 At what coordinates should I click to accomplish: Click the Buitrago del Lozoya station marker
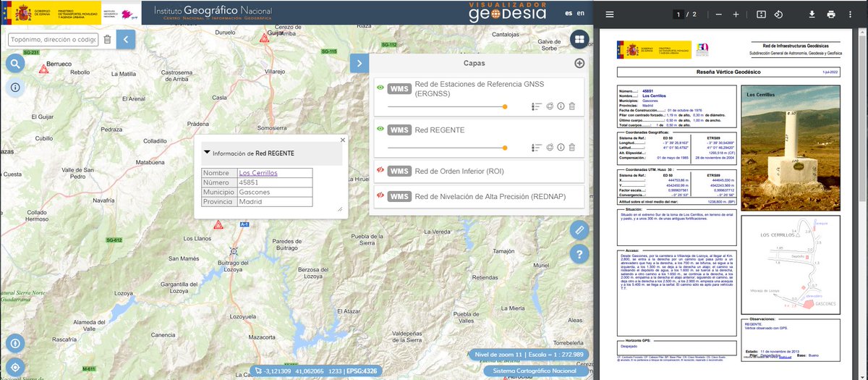pyautogui.click(x=234, y=250)
